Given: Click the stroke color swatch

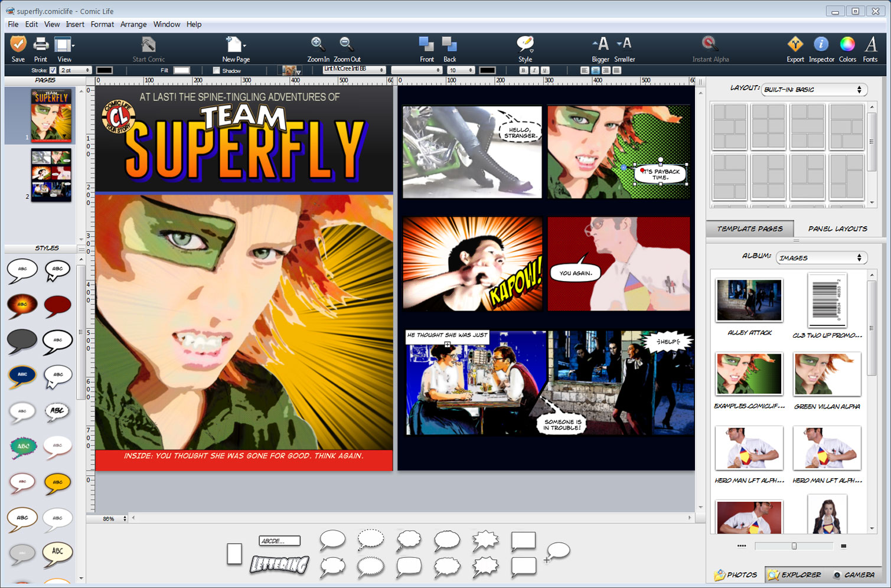Looking at the screenshot, I should click(x=105, y=70).
